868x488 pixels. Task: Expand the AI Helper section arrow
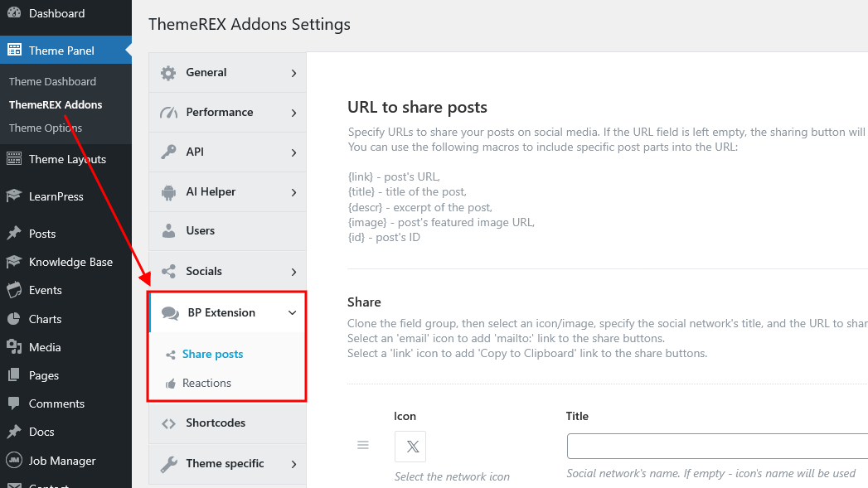click(293, 192)
